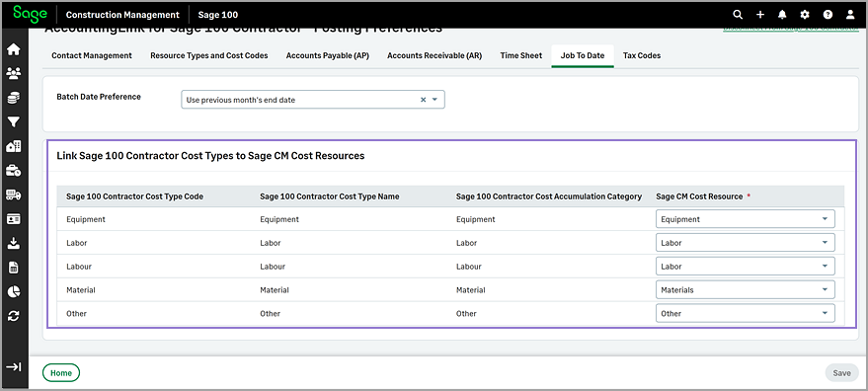Click the notifications bell icon
The height and width of the screenshot is (391, 868).
click(782, 15)
